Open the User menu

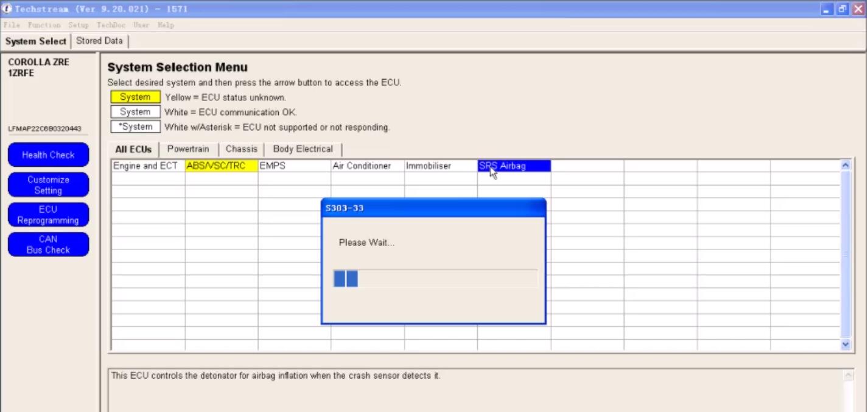coord(141,25)
